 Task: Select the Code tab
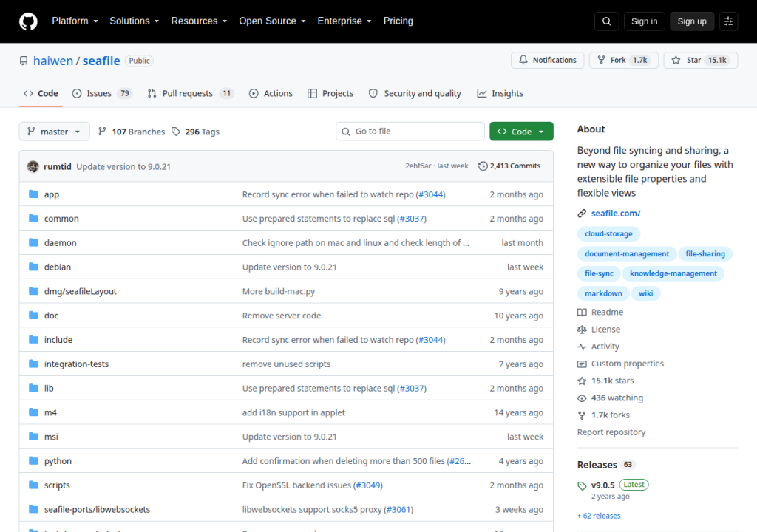coord(41,93)
